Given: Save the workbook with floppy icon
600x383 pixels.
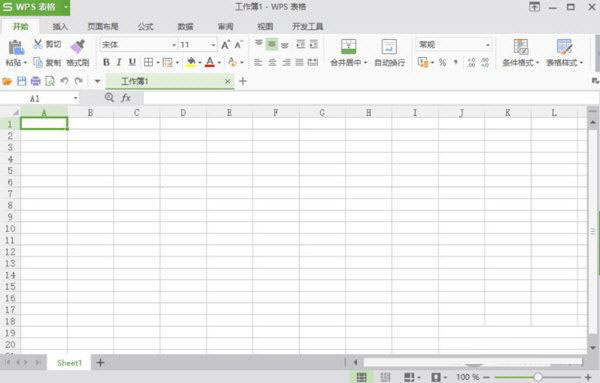Looking at the screenshot, I should pos(21,81).
